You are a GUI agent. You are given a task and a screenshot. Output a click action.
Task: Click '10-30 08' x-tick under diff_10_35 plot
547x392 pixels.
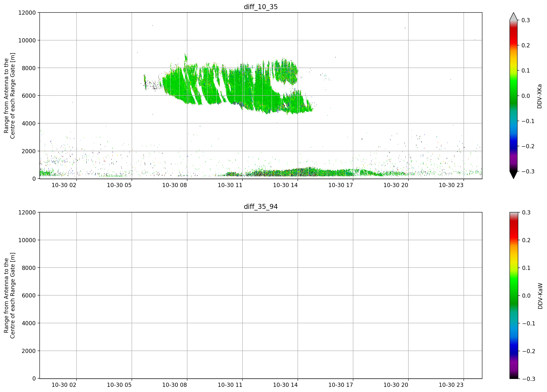click(175, 185)
